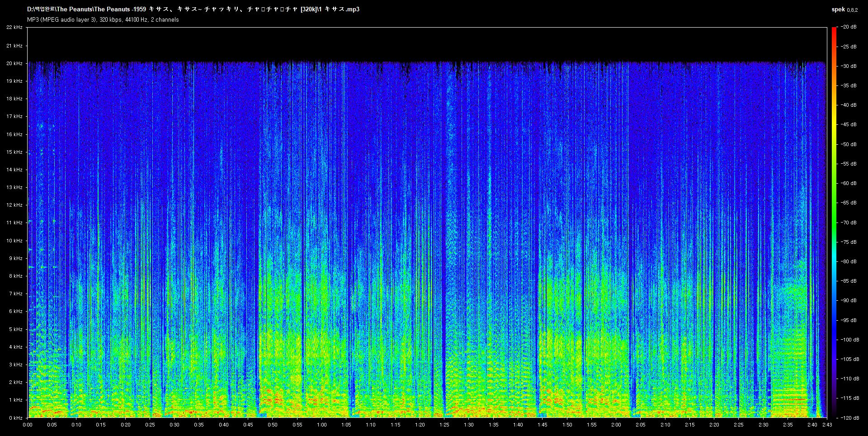The image size is (868, 436).
Task: Click the "0:45" time axis label
Action: coord(248,425)
